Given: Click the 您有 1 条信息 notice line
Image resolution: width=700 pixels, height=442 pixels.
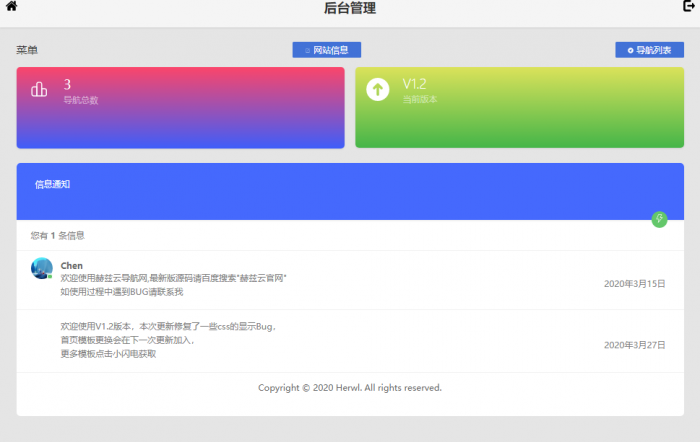Looking at the screenshot, I should click(x=57, y=236).
